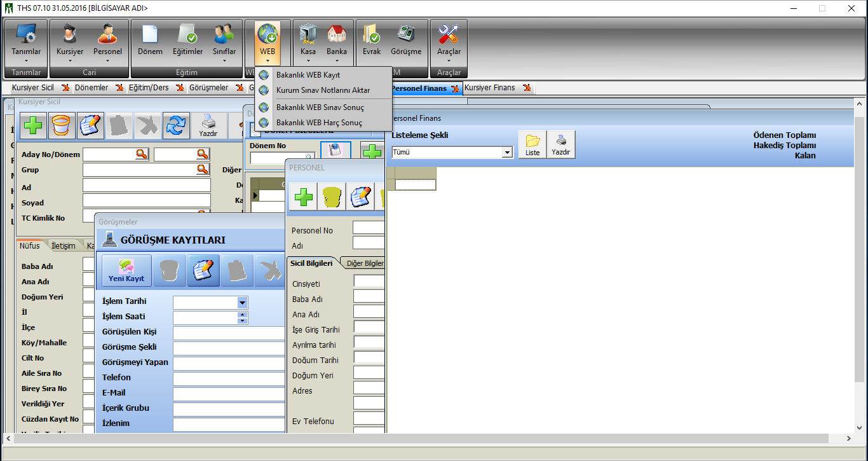Click the edit note icon in Kursiyer Sicil

[x=90, y=125]
